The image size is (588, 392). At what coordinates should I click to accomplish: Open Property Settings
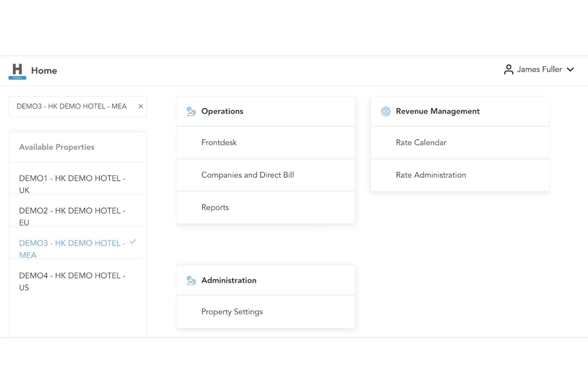pyautogui.click(x=265, y=312)
